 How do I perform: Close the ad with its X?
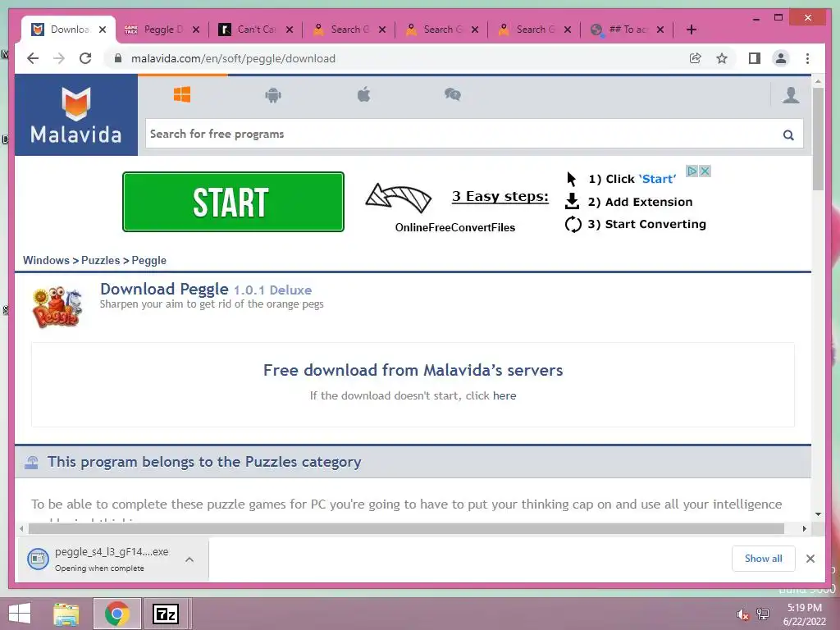point(705,171)
